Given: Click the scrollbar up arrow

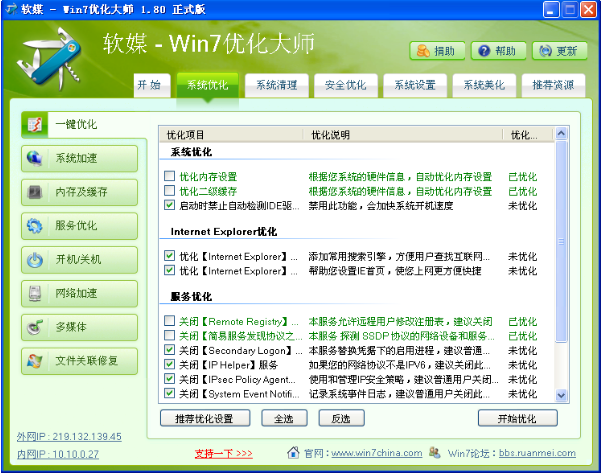Looking at the screenshot, I should tap(561, 133).
